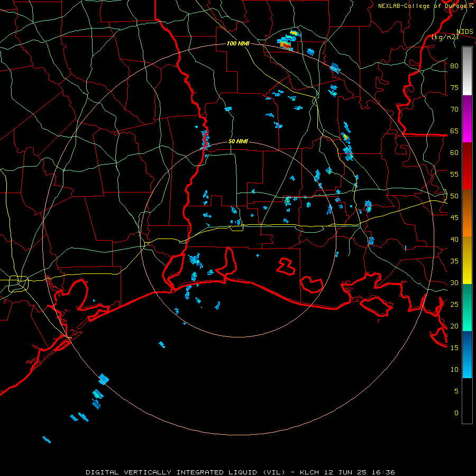Click the whitish-blue offshore cell on the outer ring
Viewport: 476px width, 476px height.
coord(104,379)
